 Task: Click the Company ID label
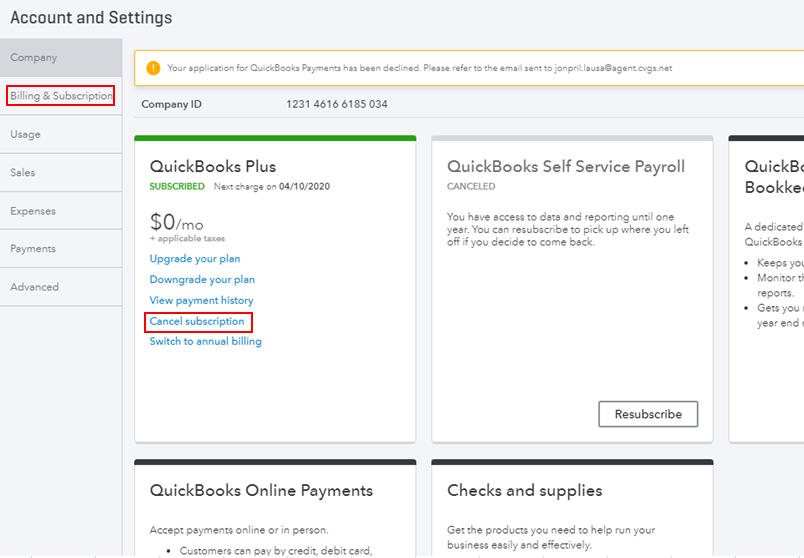coord(171,104)
